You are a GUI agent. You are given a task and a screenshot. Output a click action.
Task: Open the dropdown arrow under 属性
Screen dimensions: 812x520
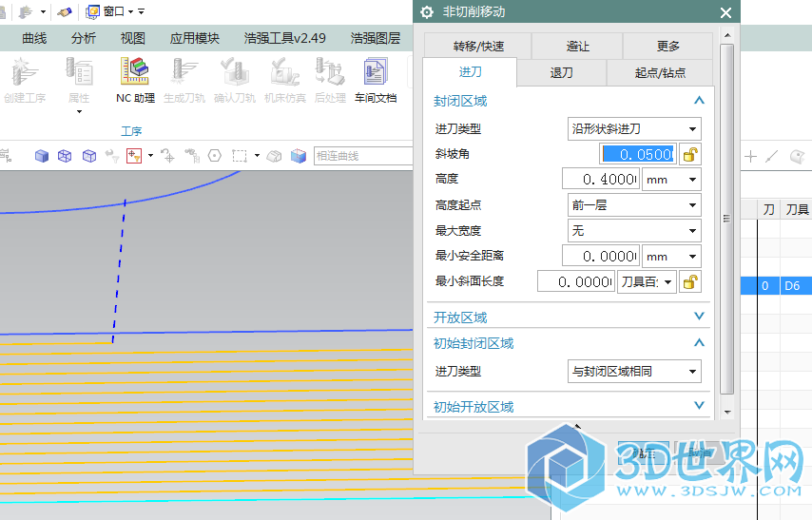(79, 112)
